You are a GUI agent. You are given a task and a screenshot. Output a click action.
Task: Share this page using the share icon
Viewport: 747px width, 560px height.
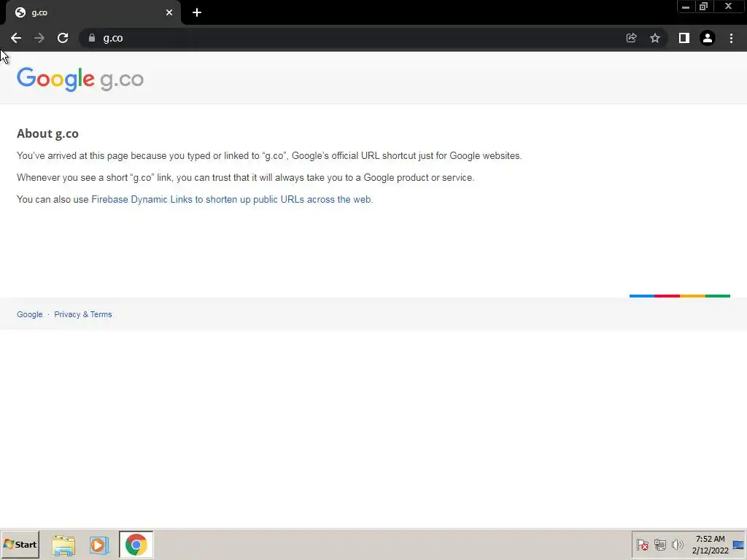pos(631,38)
